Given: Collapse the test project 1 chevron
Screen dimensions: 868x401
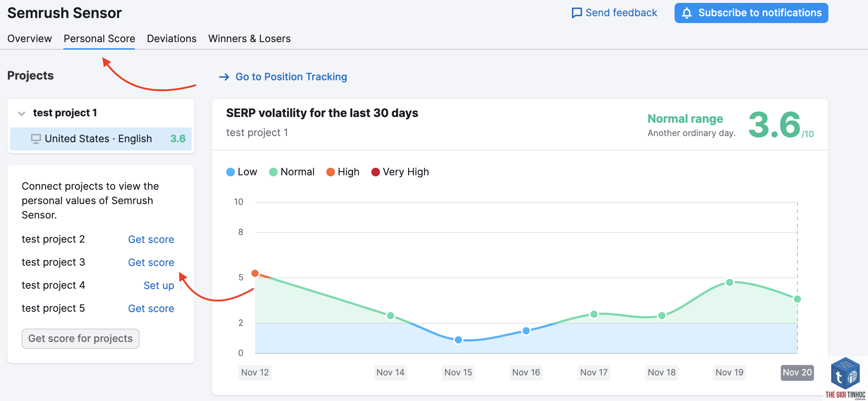Looking at the screenshot, I should (x=22, y=113).
